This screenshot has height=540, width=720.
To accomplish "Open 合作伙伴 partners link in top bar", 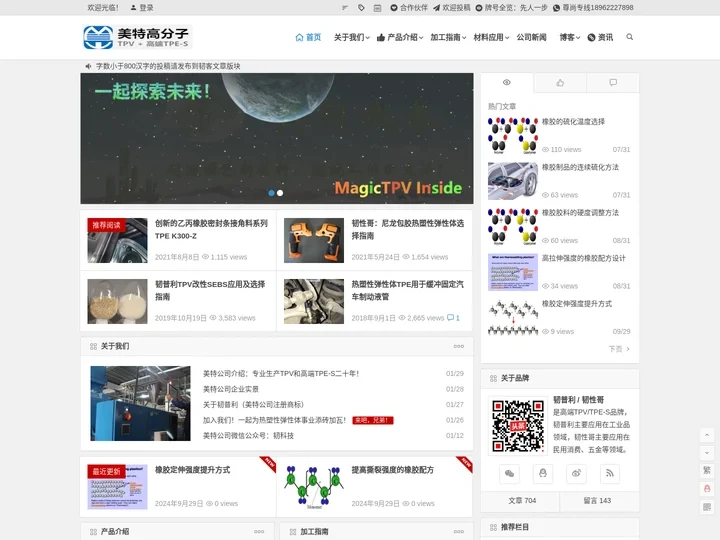I will 409,8.
